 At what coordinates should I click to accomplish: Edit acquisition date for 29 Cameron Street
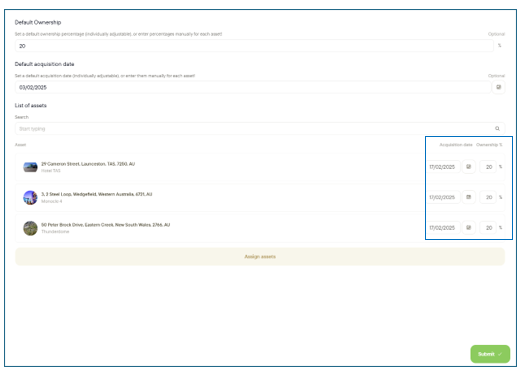point(443,167)
